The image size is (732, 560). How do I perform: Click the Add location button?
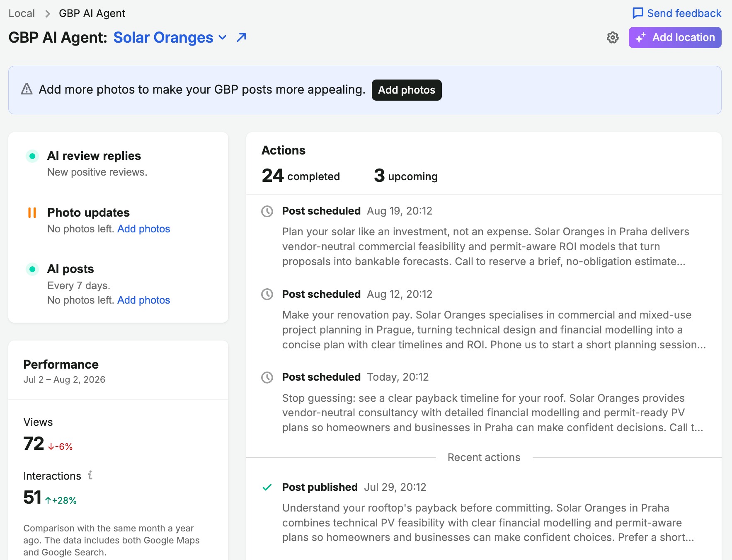[675, 38]
